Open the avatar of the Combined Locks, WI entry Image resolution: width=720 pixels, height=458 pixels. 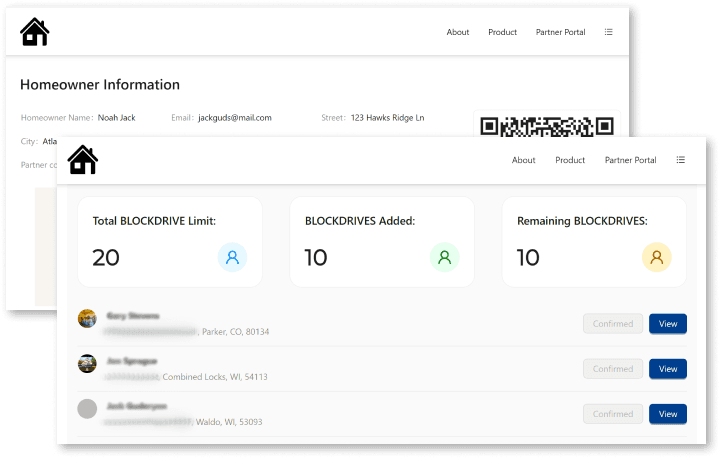(x=87, y=363)
